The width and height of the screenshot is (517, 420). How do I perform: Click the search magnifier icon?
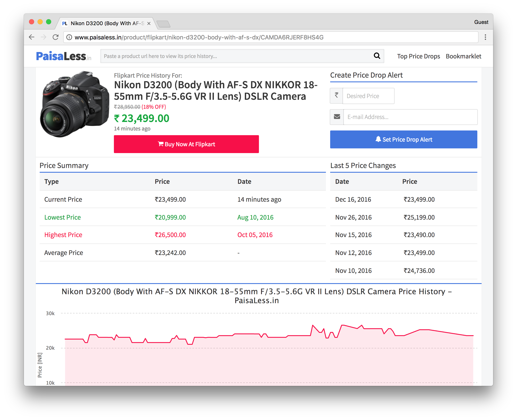[377, 56]
